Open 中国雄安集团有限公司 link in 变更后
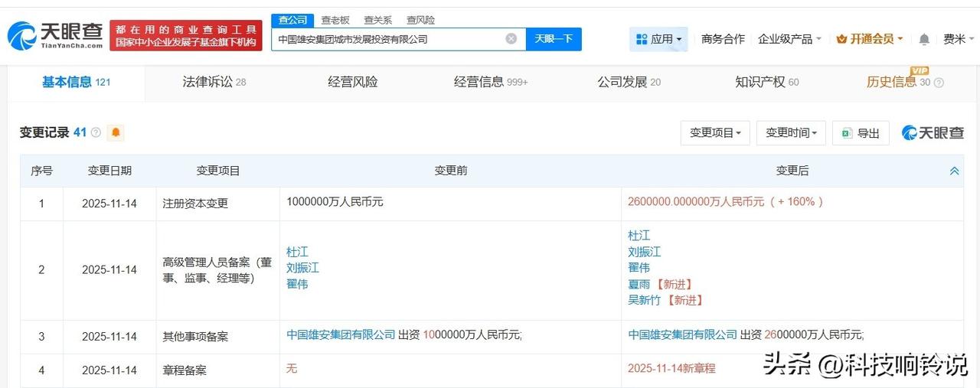Viewport: 980px width, 388px height. click(x=683, y=334)
